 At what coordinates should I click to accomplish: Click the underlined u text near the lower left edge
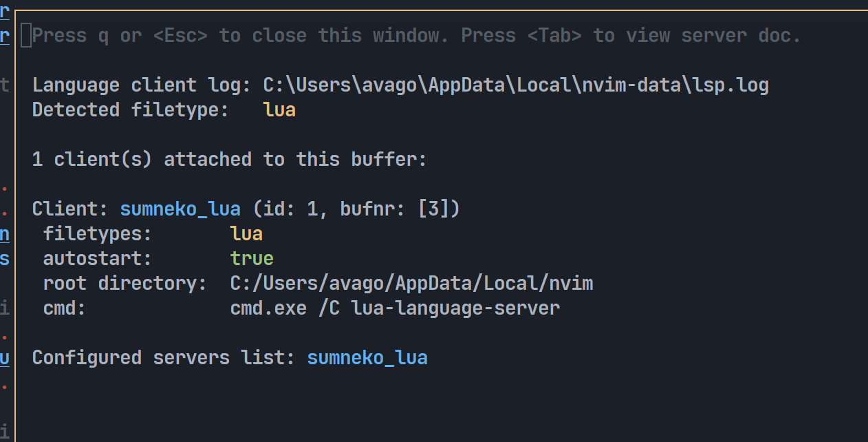pyautogui.click(x=4, y=357)
